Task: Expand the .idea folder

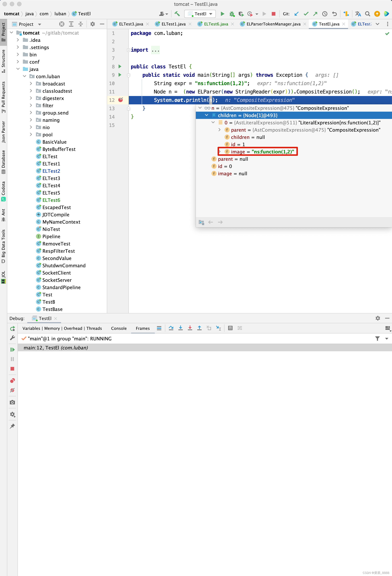Action: pyautogui.click(x=18, y=40)
